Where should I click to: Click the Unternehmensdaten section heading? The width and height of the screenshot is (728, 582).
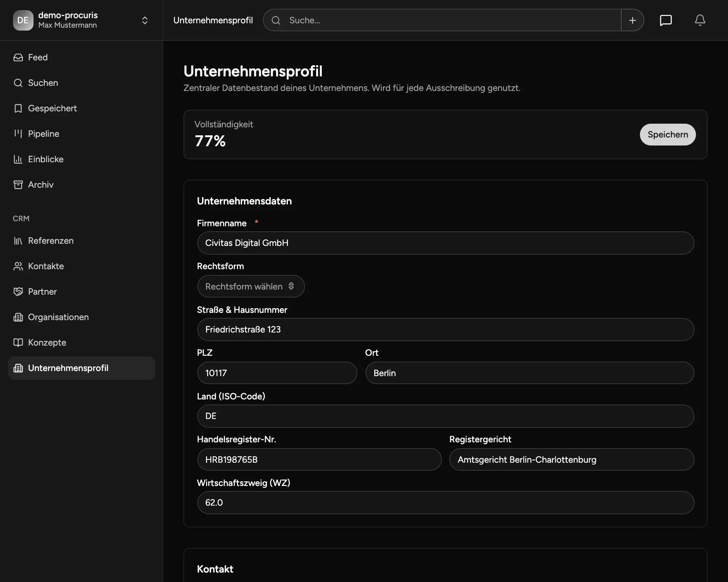click(244, 201)
